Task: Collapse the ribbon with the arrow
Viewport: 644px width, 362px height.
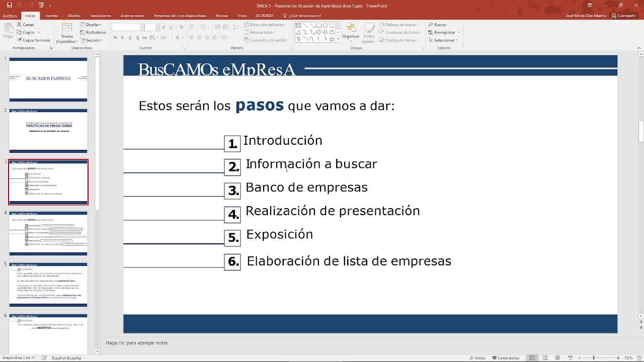Action: click(639, 48)
